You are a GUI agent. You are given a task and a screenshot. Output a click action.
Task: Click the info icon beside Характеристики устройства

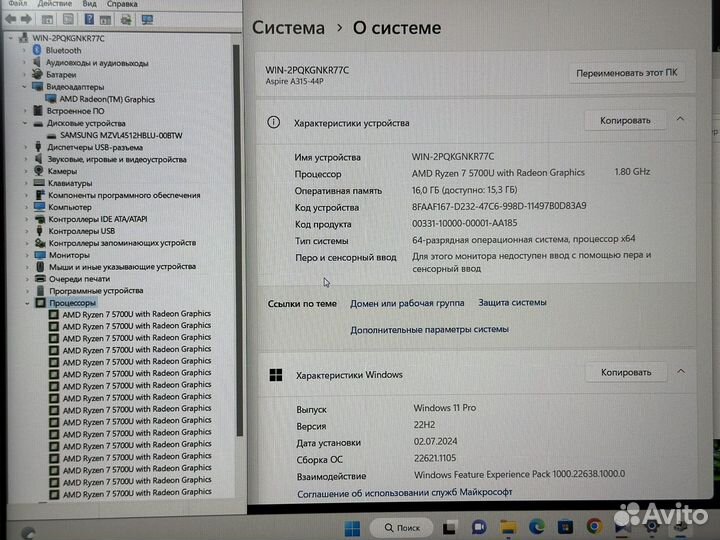(x=274, y=122)
